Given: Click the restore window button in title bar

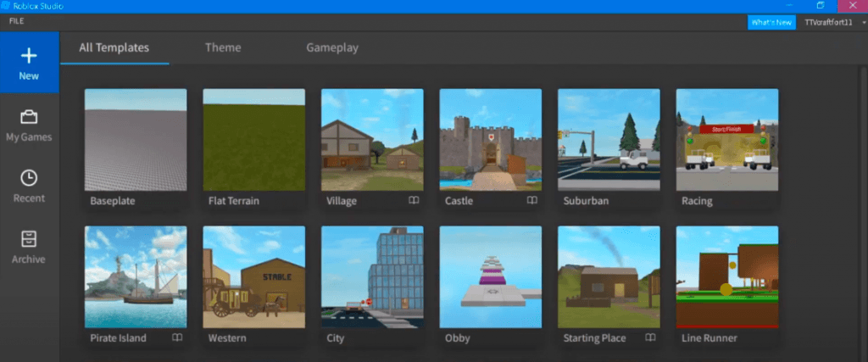Looking at the screenshot, I should click(x=821, y=6).
